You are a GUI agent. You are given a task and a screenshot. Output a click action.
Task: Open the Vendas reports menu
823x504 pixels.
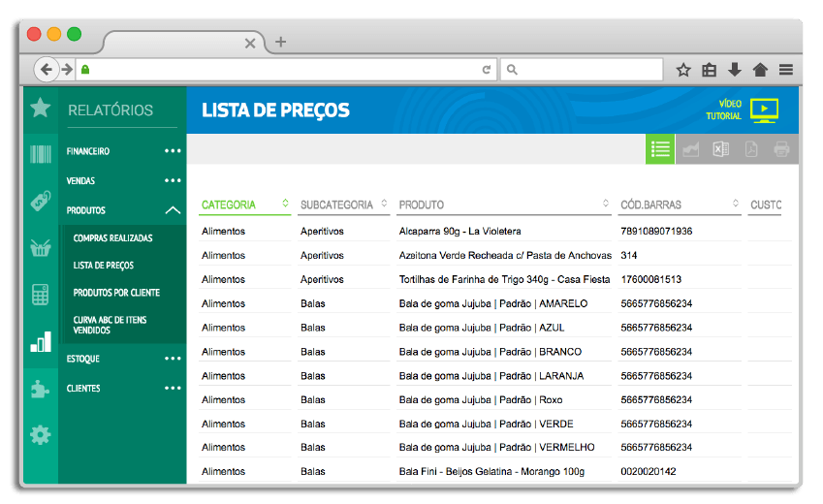(x=80, y=180)
